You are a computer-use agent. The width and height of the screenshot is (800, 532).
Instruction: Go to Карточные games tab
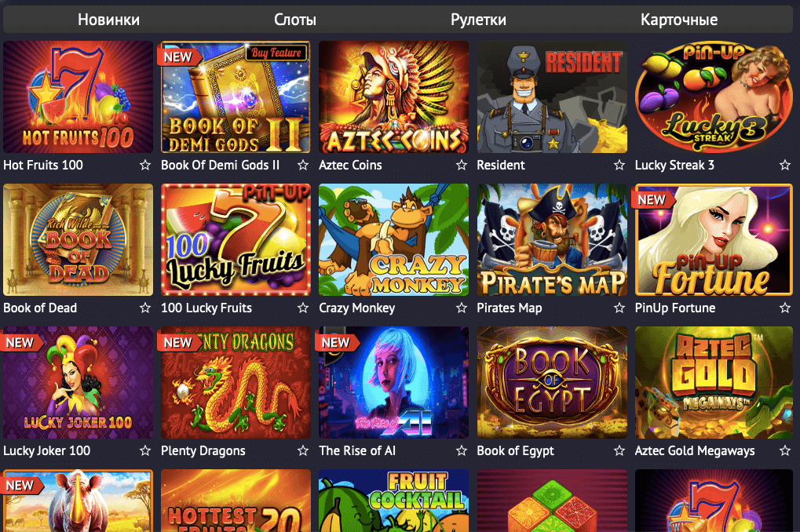coord(679,20)
